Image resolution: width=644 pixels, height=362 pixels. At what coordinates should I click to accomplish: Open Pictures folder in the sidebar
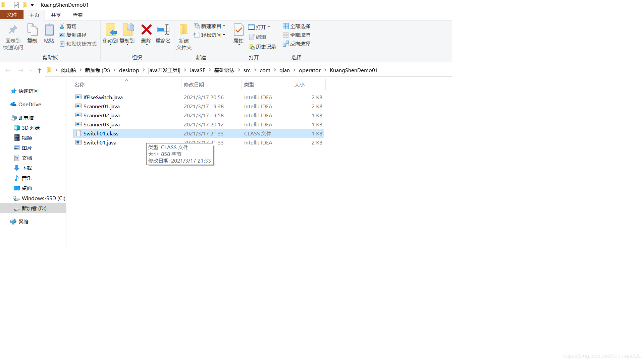23,148
